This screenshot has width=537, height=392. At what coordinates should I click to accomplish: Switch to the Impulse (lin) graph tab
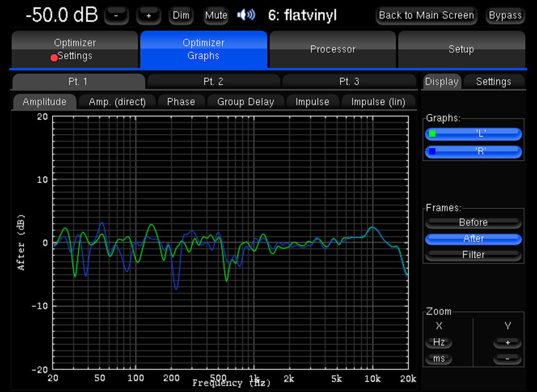coord(378,102)
